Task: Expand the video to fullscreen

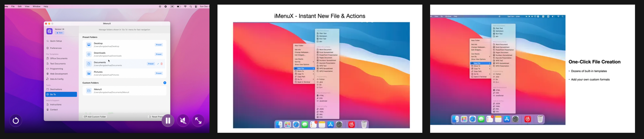Action: pyautogui.click(x=198, y=121)
